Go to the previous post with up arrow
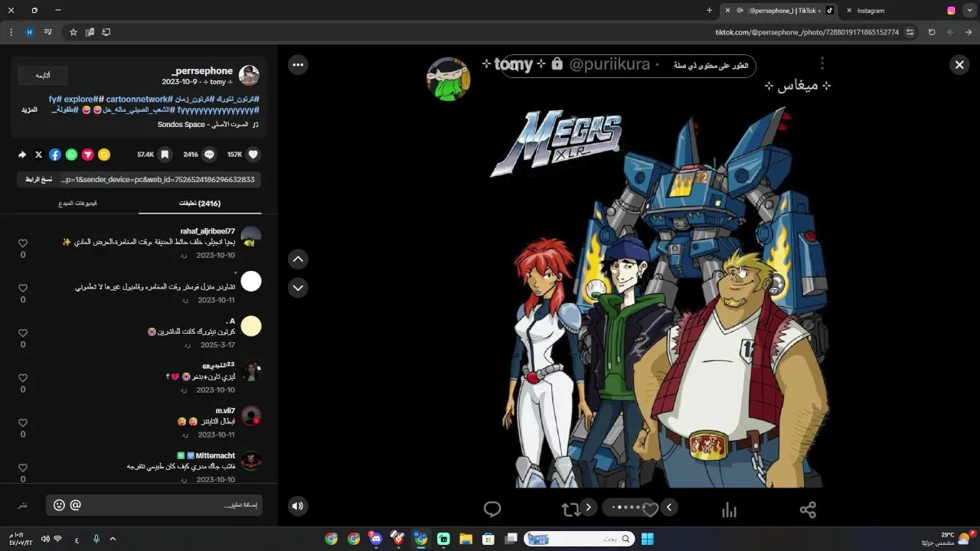Screen dimensions: 980x551 [x=298, y=259]
